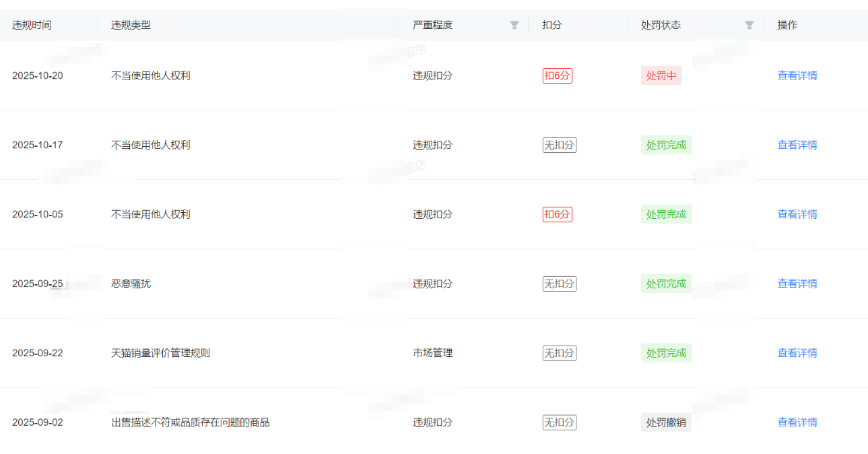View details of 恶意骚扰 violation

pos(797,284)
